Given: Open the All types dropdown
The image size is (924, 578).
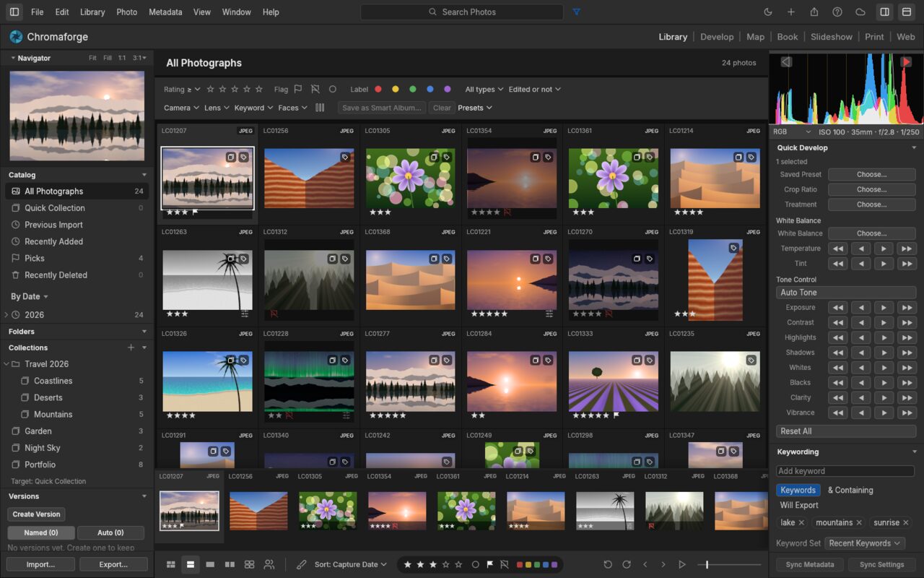Looking at the screenshot, I should point(484,90).
